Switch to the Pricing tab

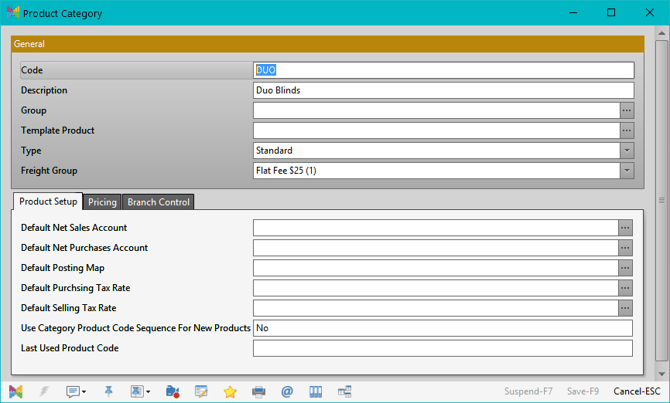click(103, 202)
